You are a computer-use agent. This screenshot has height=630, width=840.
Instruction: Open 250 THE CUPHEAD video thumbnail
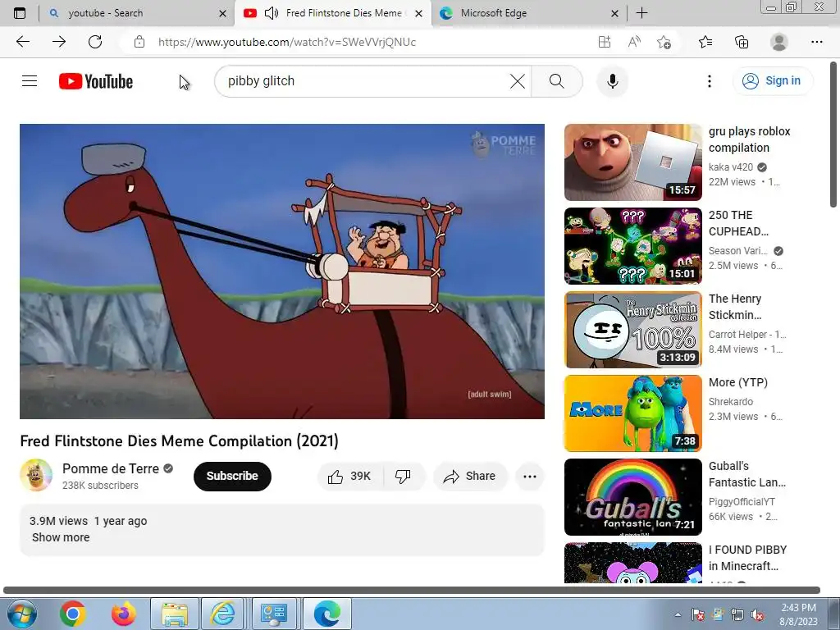pos(632,246)
